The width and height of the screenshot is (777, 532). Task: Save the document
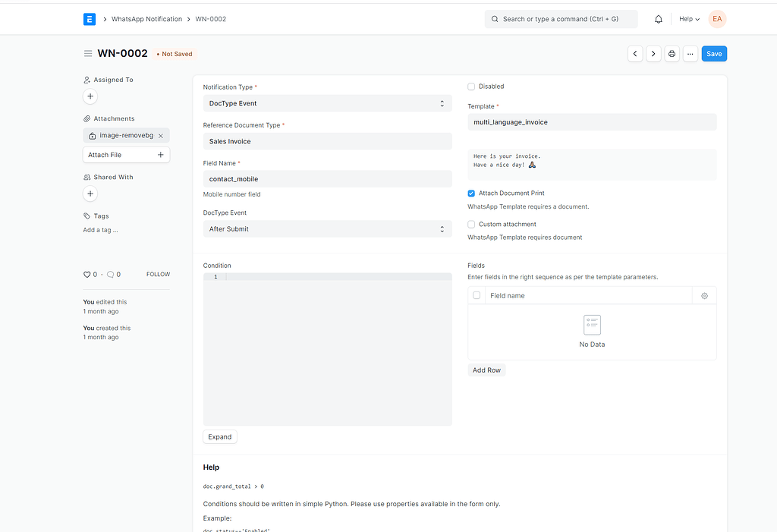tap(714, 54)
